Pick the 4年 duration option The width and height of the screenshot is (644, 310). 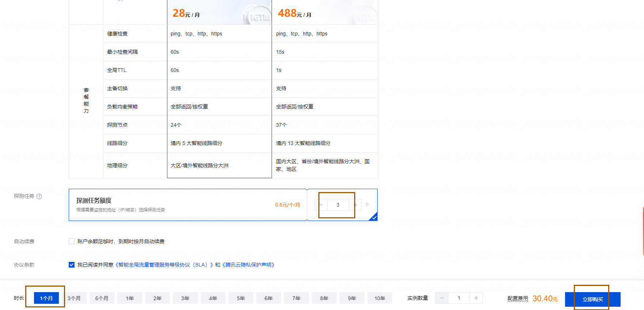point(213,298)
